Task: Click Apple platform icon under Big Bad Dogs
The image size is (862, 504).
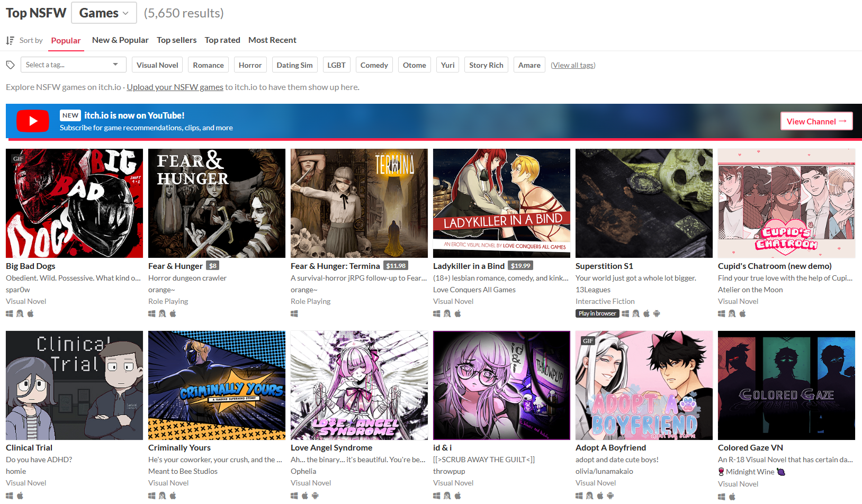Action: pyautogui.click(x=31, y=313)
